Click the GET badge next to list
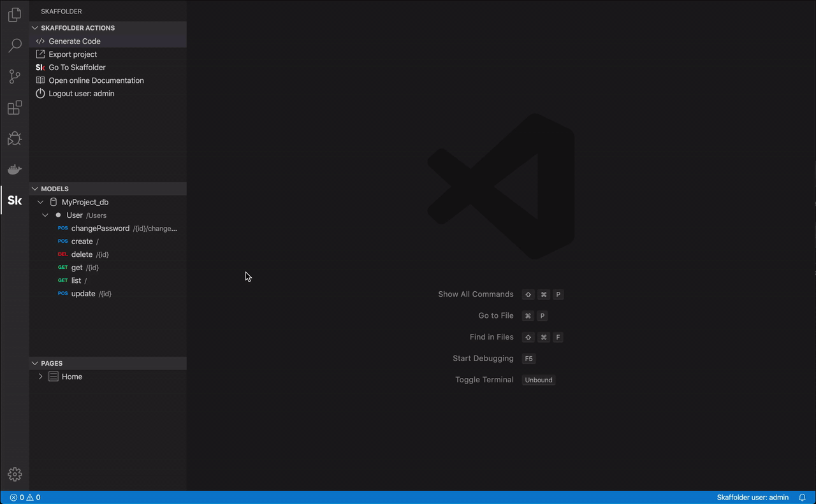Viewport: 816px width, 504px height. coord(62,280)
